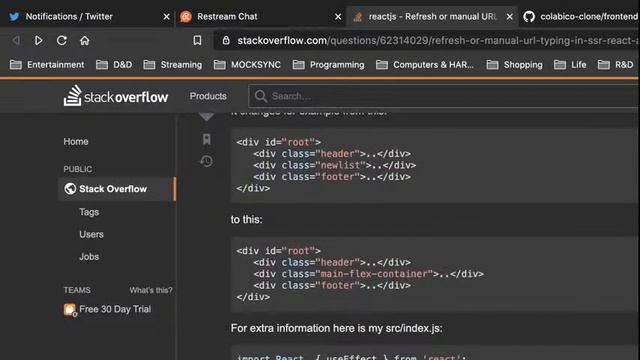Click the TEAMS sidebar heading
Image resolution: width=640 pixels, height=360 pixels.
click(x=77, y=290)
